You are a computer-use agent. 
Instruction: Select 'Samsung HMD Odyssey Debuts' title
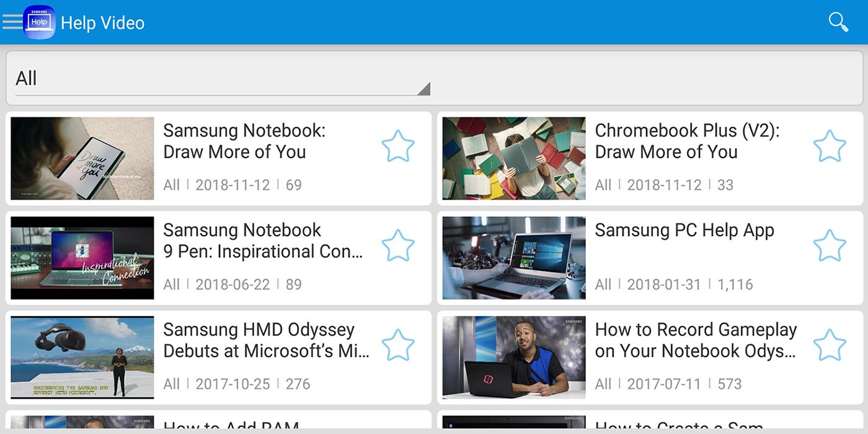266,340
